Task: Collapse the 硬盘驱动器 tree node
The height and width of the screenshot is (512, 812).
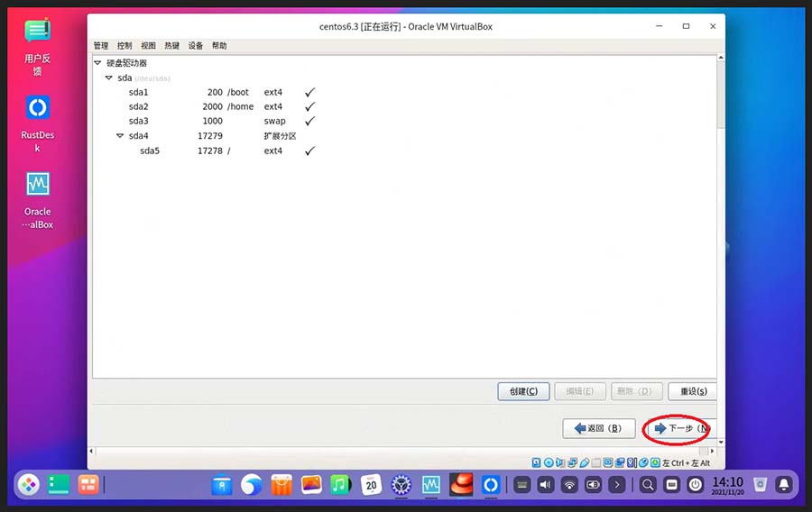Action: [x=97, y=62]
